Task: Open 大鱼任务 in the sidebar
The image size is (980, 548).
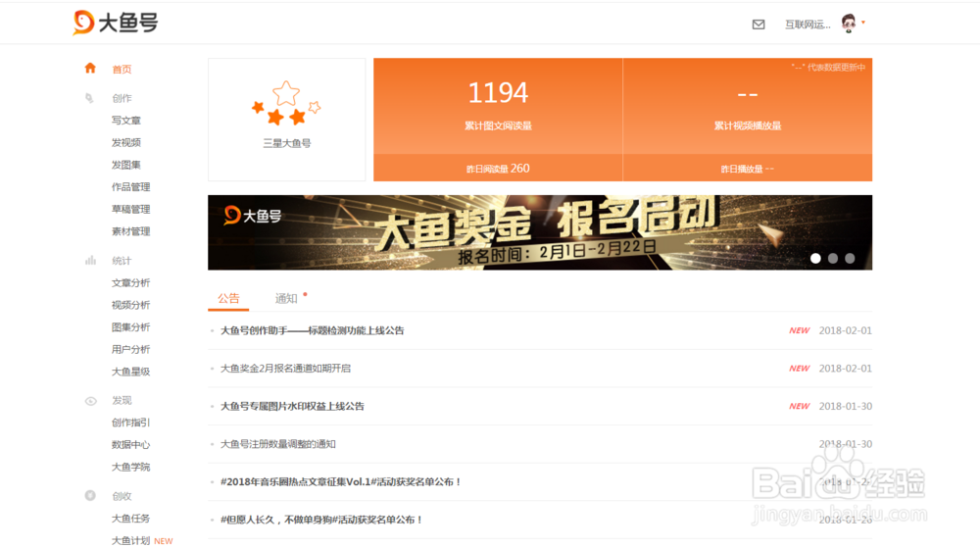Action: coord(130,518)
